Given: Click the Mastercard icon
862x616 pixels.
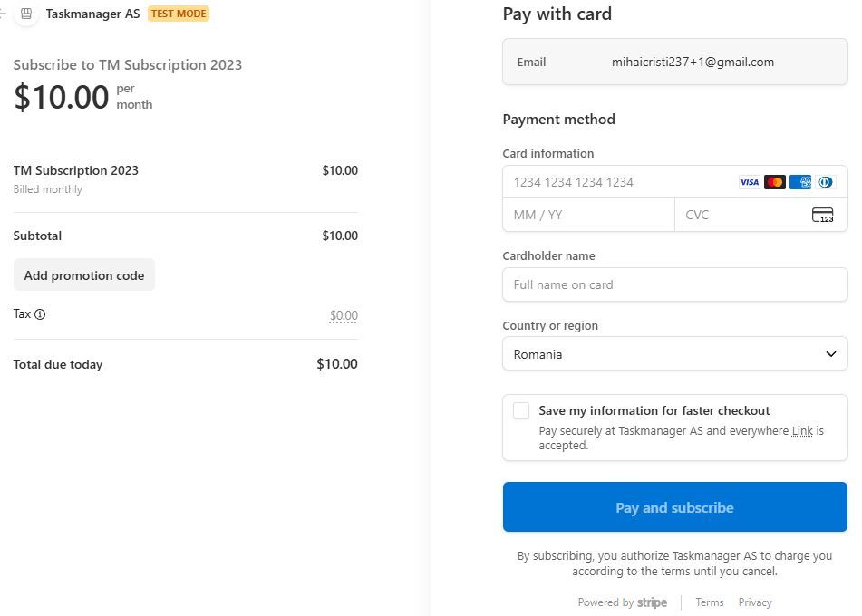Looking at the screenshot, I should click(774, 182).
